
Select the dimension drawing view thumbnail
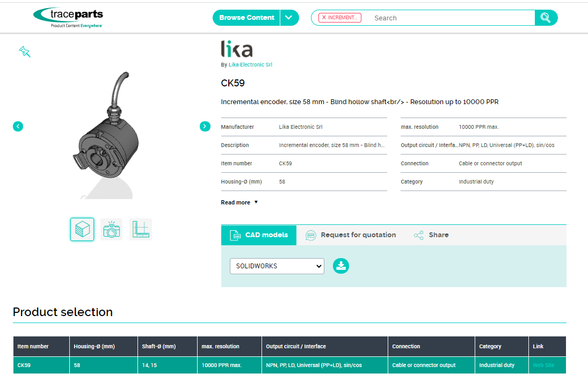click(x=141, y=229)
